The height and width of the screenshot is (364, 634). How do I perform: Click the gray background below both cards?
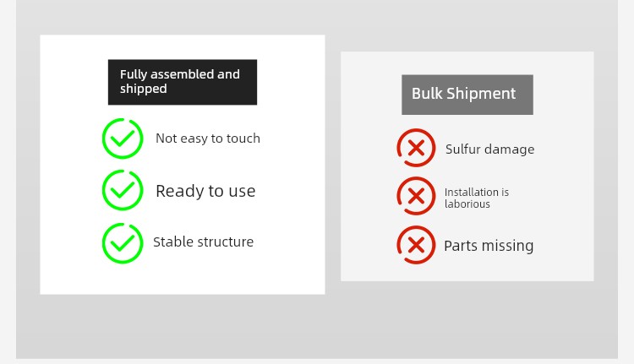(x=317, y=327)
